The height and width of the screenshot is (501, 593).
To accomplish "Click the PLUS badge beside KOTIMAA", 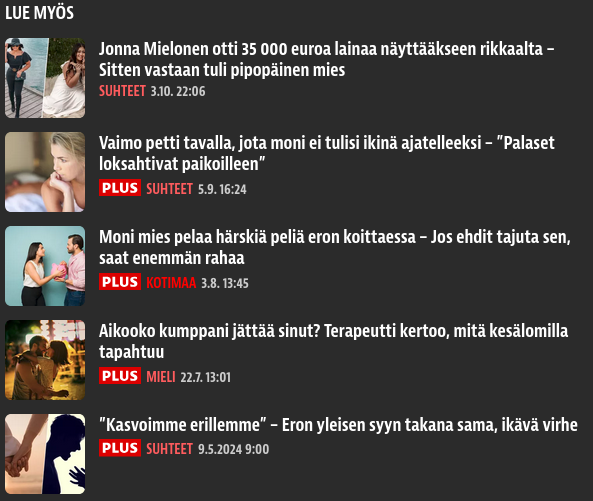I will point(120,282).
